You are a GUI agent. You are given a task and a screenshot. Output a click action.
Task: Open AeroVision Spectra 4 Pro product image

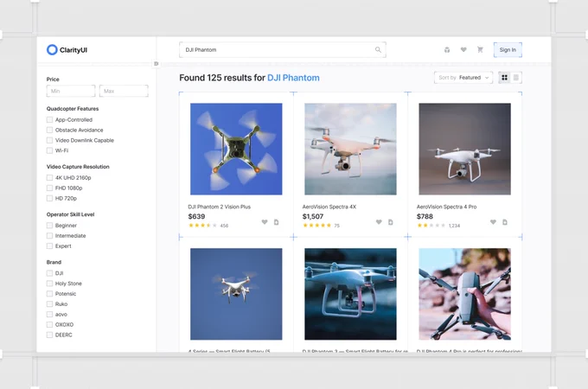[x=465, y=150]
